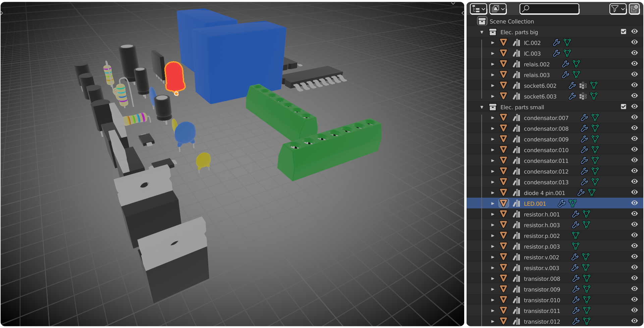
Task: Toggle visibility of socket6.003
Action: pyautogui.click(x=634, y=96)
